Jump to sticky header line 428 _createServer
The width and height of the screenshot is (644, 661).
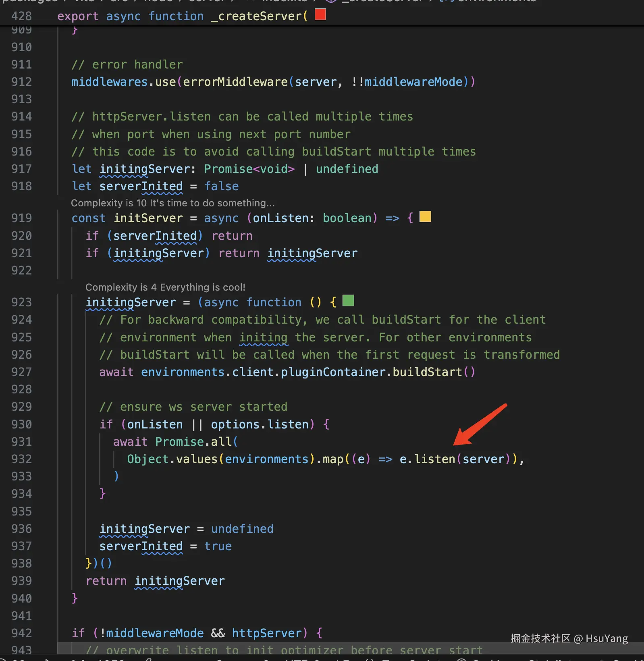tap(182, 16)
